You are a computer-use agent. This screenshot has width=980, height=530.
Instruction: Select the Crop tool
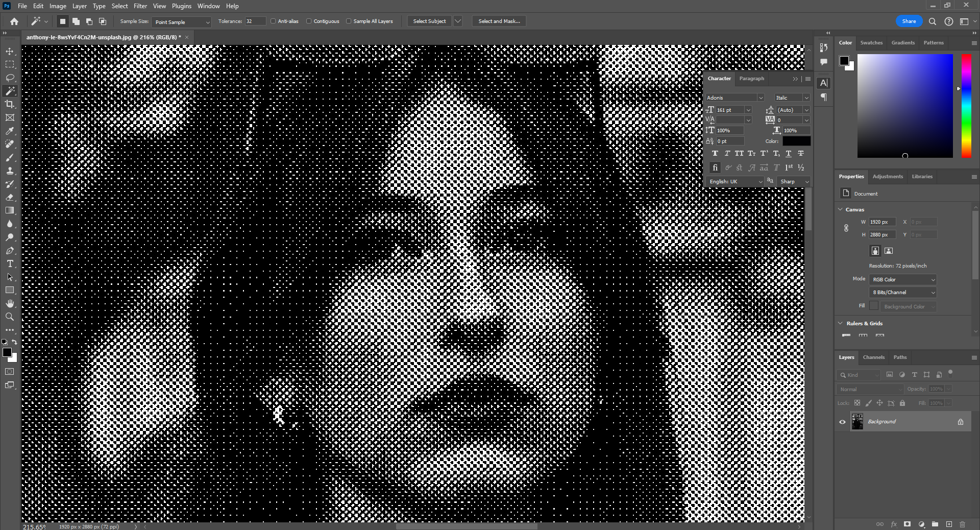[10, 104]
